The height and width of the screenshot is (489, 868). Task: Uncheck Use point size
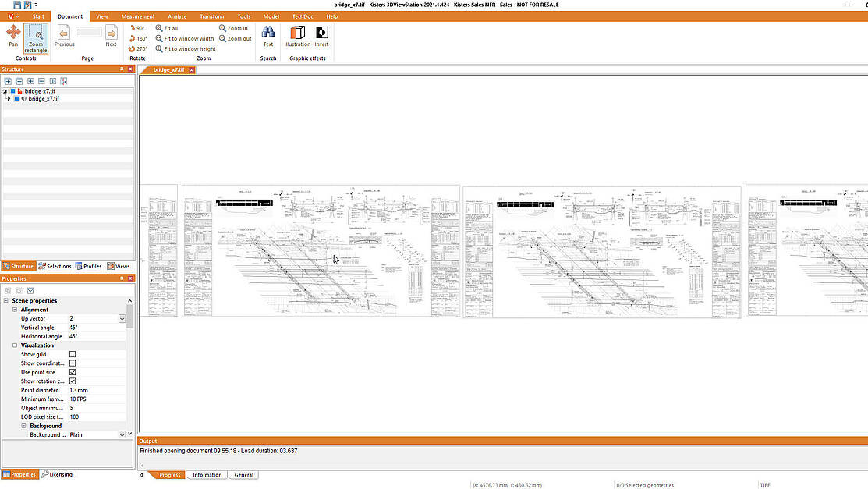pos(73,372)
